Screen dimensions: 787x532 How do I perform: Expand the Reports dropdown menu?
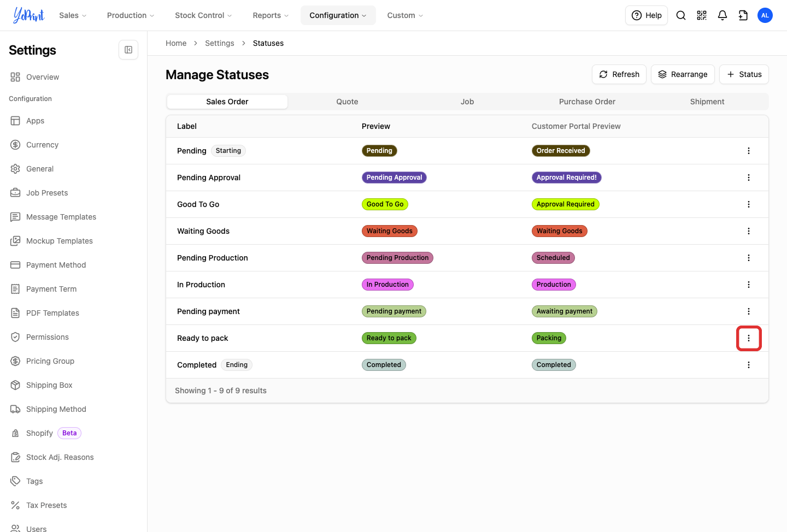pos(271,15)
